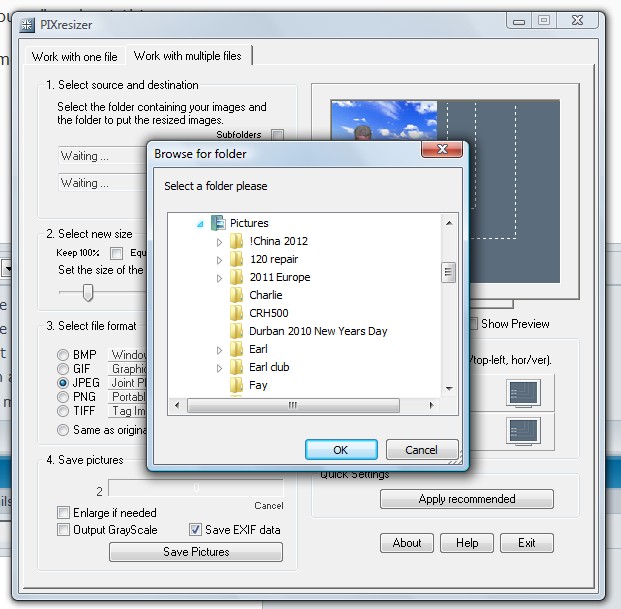The image size is (621, 609).
Task: Enable the Output GrayScale checkbox
Action: [x=63, y=529]
